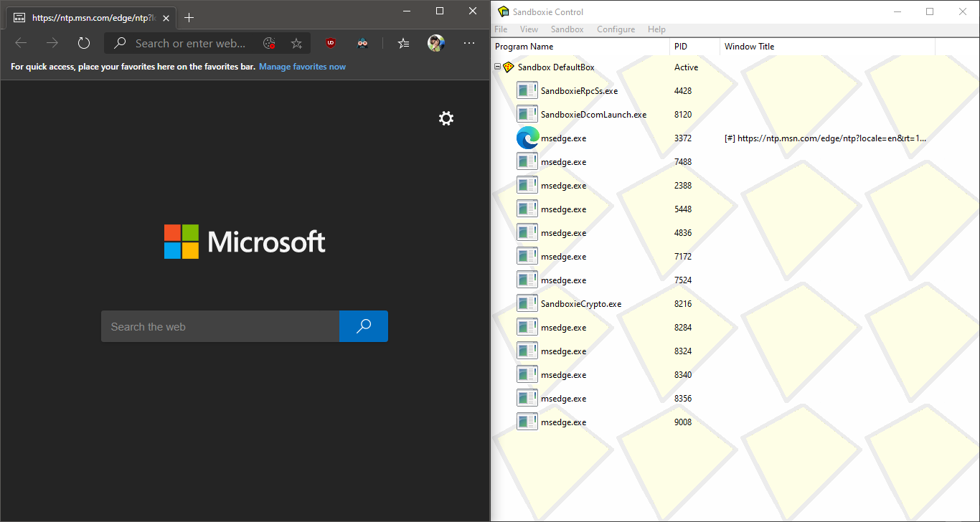Go back in Edge

coord(21,43)
